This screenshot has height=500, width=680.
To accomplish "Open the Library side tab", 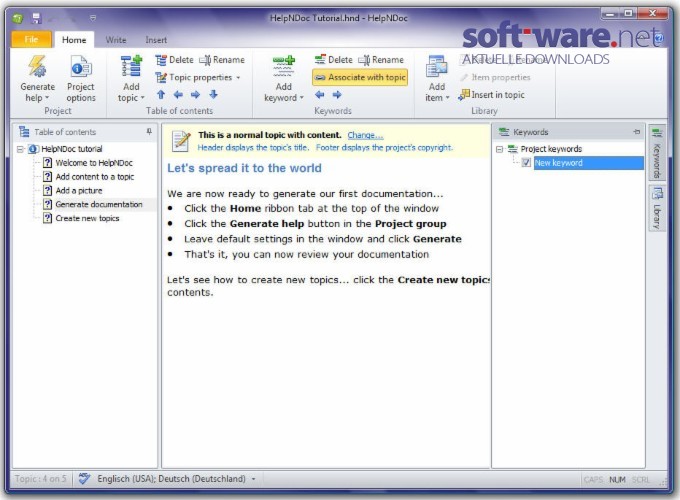I will [657, 208].
